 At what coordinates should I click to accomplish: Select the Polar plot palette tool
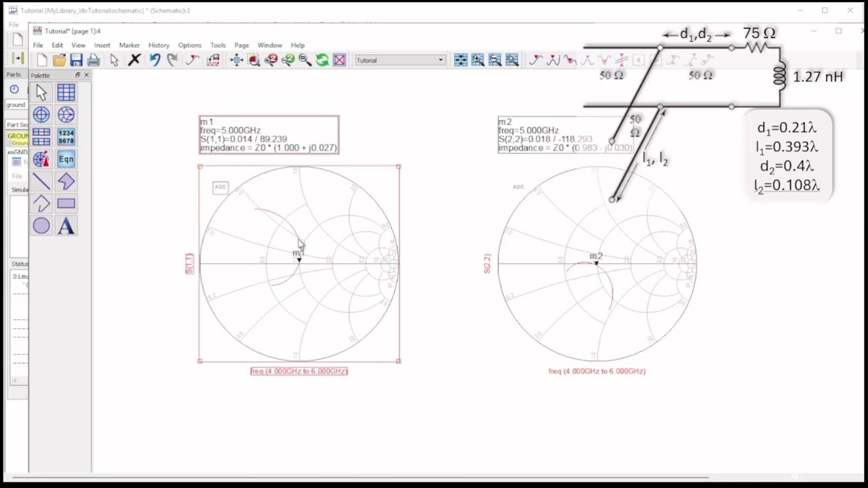pyautogui.click(x=41, y=115)
